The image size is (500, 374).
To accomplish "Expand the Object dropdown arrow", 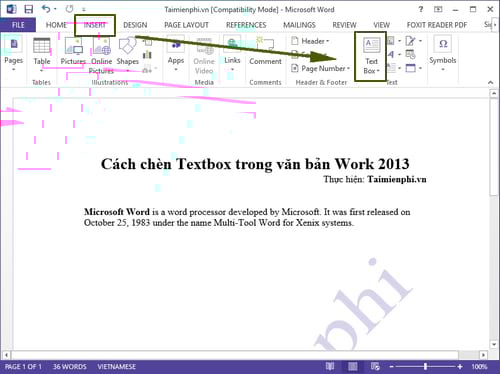I will click(420, 68).
